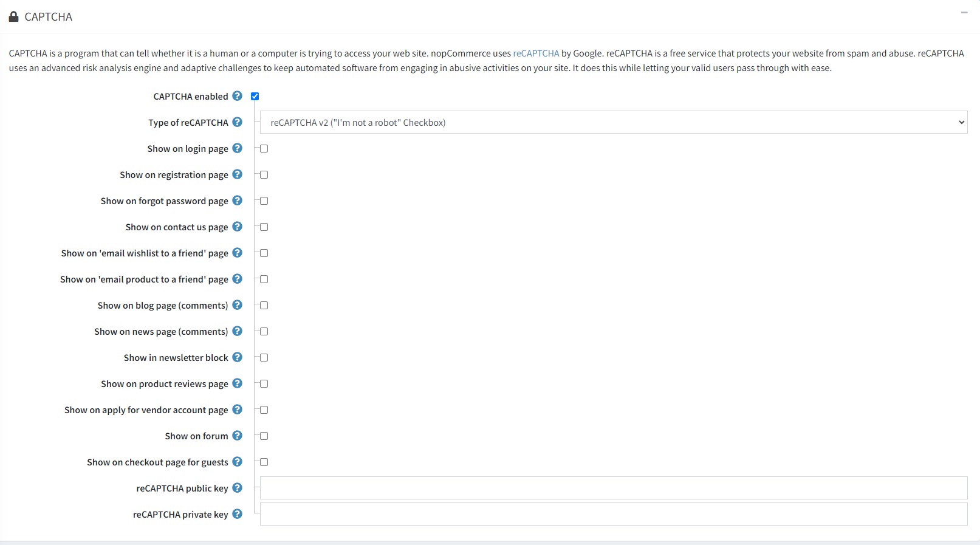The width and height of the screenshot is (980, 545).
Task: Focus the reCAPTCHA public key field
Action: (x=613, y=488)
